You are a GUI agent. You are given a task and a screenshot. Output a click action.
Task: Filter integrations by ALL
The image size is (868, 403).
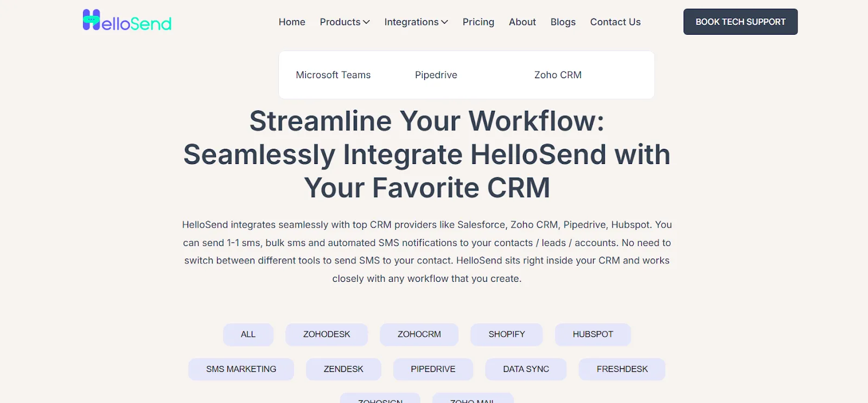point(248,335)
